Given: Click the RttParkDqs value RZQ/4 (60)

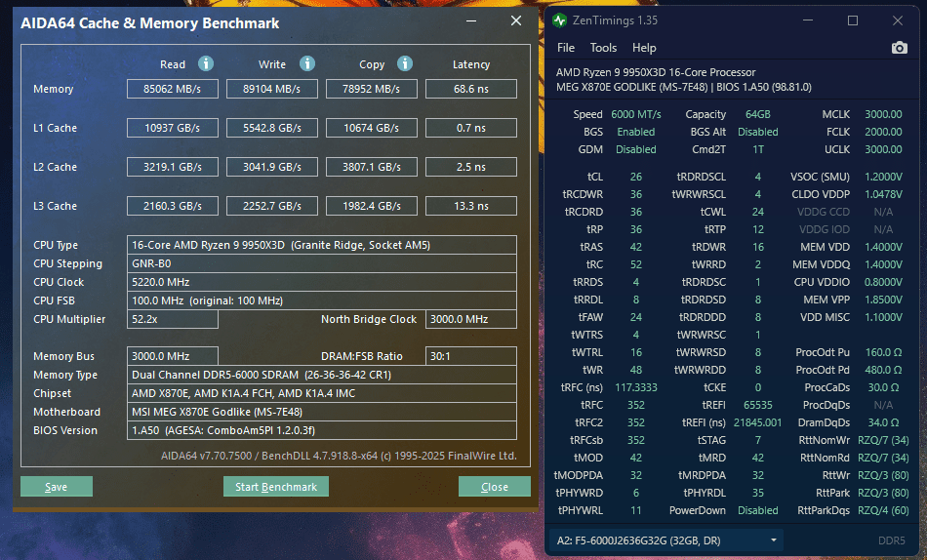Looking at the screenshot, I should [x=883, y=510].
